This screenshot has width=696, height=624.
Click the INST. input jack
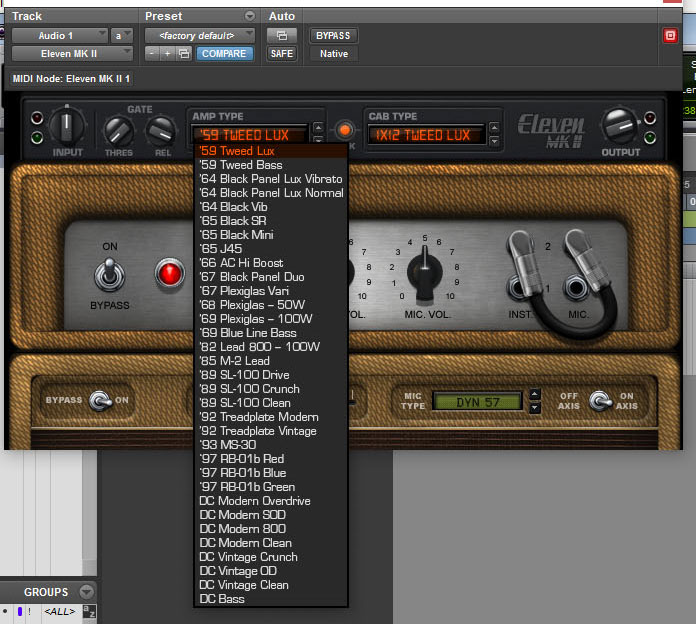(x=518, y=288)
